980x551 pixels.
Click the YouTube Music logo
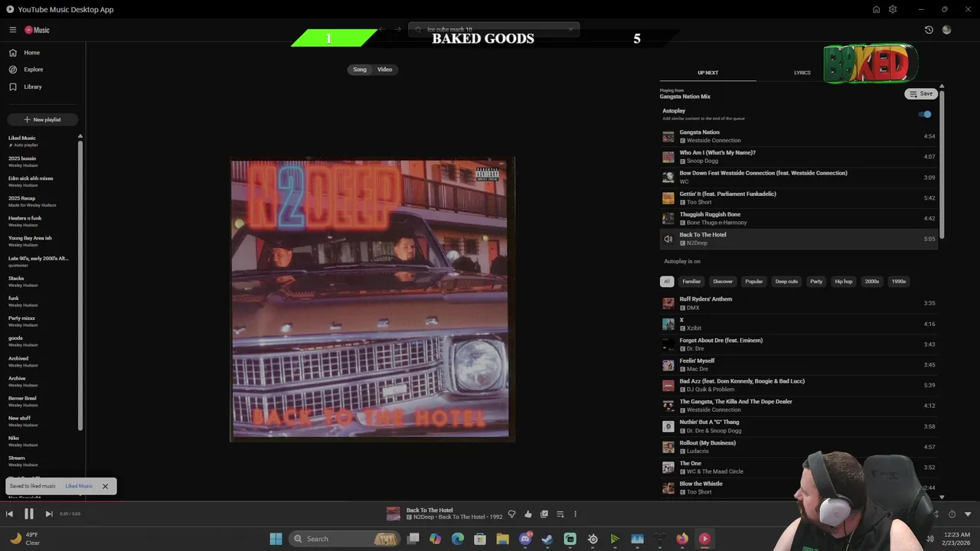point(37,30)
